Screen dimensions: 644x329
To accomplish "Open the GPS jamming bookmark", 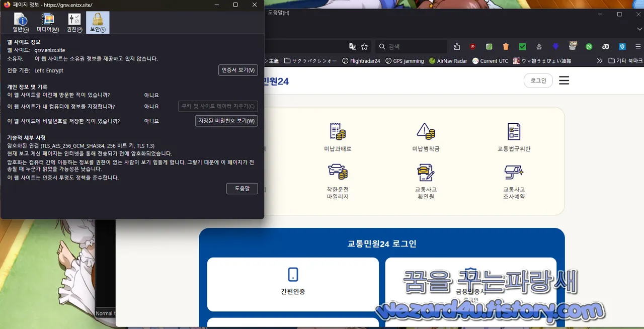I will tap(405, 61).
